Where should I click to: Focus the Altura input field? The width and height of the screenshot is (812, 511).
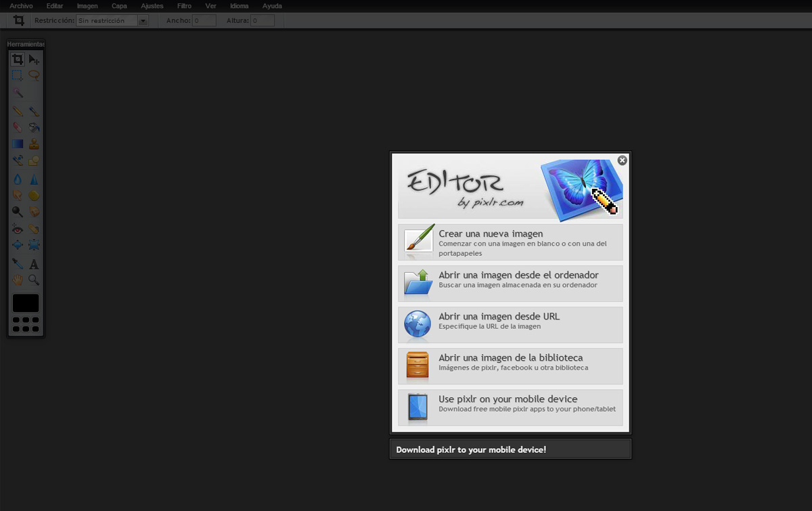(263, 21)
